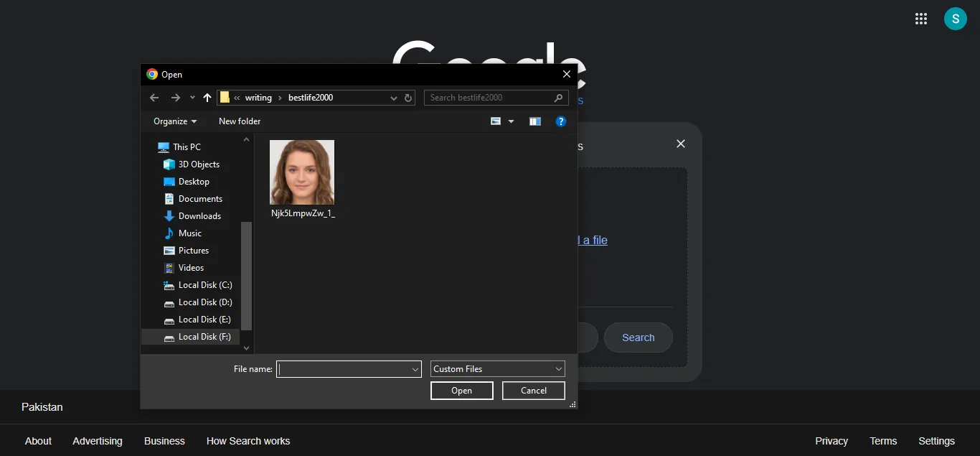Click the New folder button
The height and width of the screenshot is (456, 980).
[240, 121]
